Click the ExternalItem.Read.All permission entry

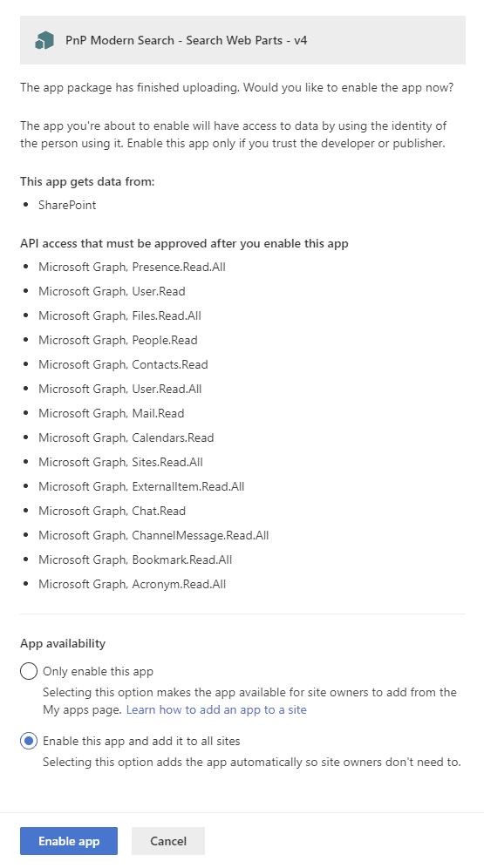141,486
